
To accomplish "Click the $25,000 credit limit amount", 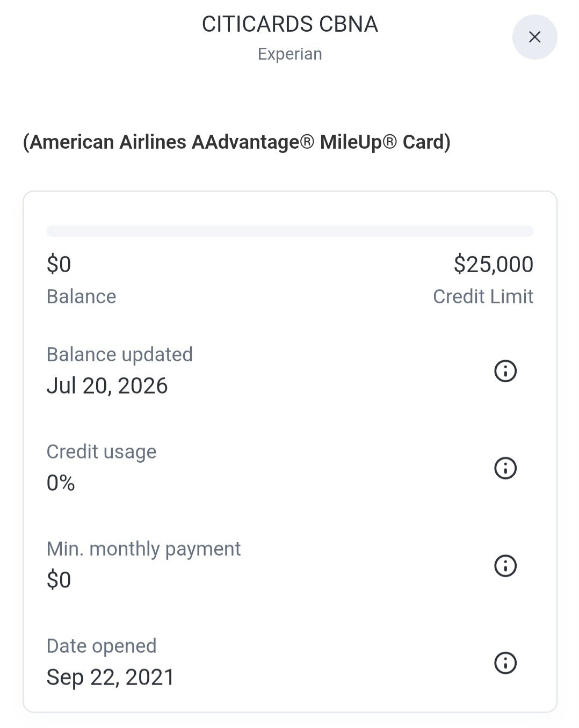I will (x=494, y=264).
